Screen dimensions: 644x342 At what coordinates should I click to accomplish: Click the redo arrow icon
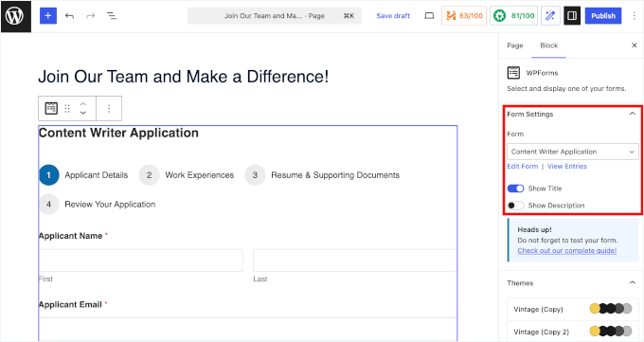coord(90,16)
